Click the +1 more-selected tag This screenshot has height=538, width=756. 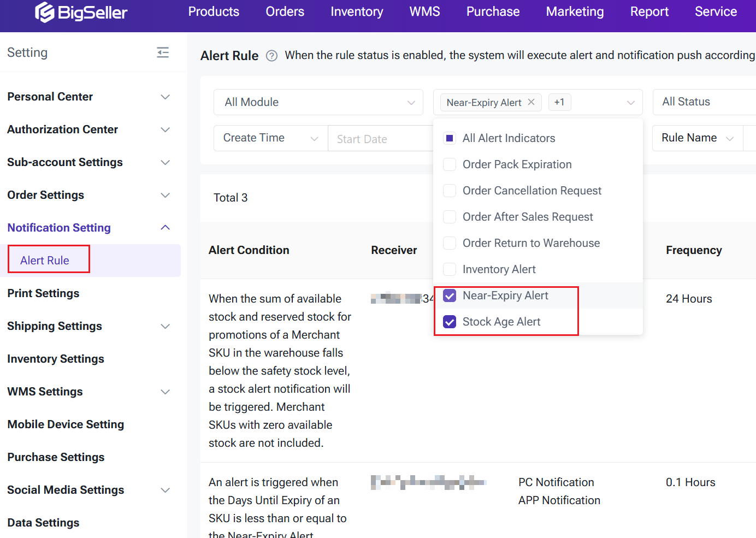coord(559,102)
